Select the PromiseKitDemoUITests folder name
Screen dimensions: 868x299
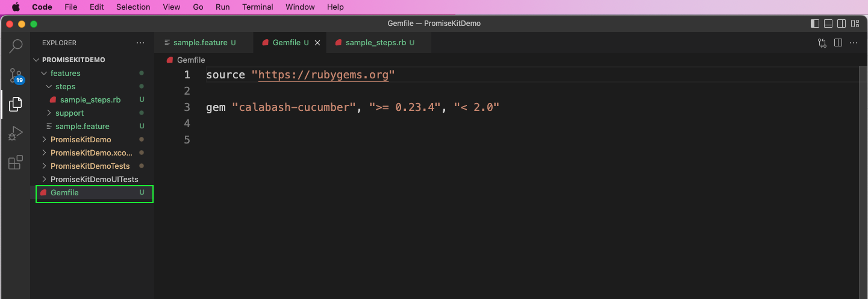95,180
